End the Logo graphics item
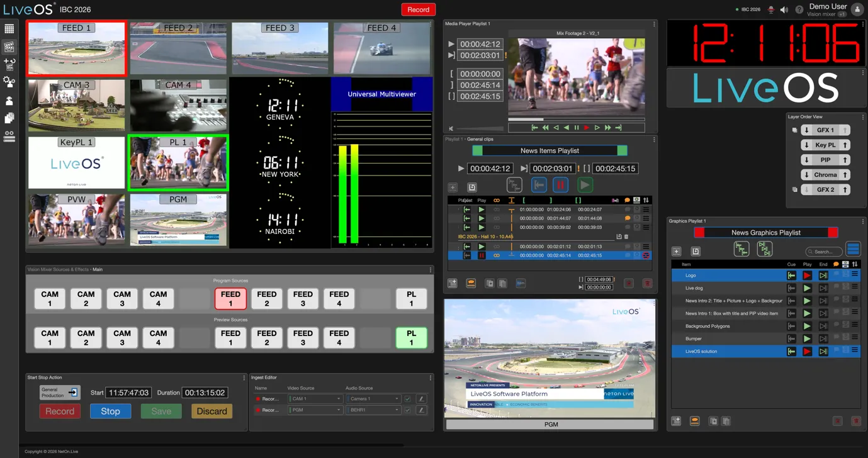 pos(823,276)
